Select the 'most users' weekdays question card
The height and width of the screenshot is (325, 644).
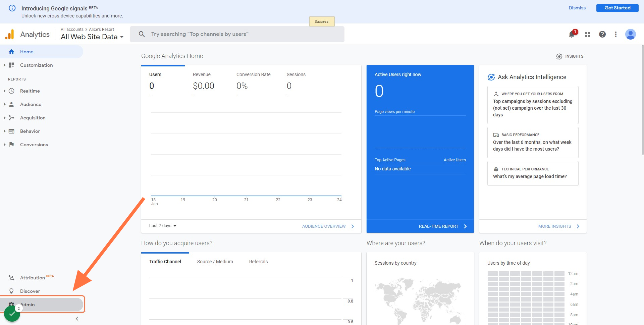click(x=533, y=143)
